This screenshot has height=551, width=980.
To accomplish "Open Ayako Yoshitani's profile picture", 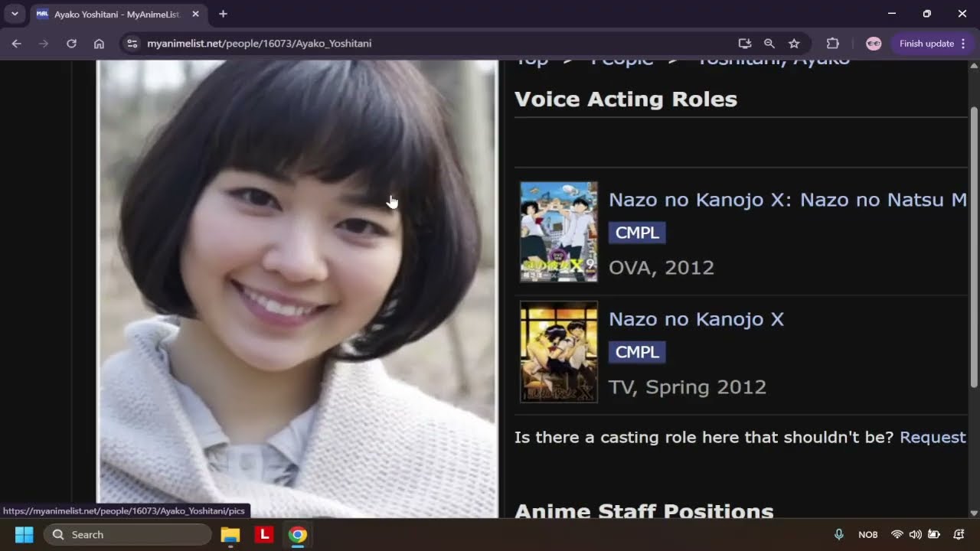I will pyautogui.click(x=298, y=289).
